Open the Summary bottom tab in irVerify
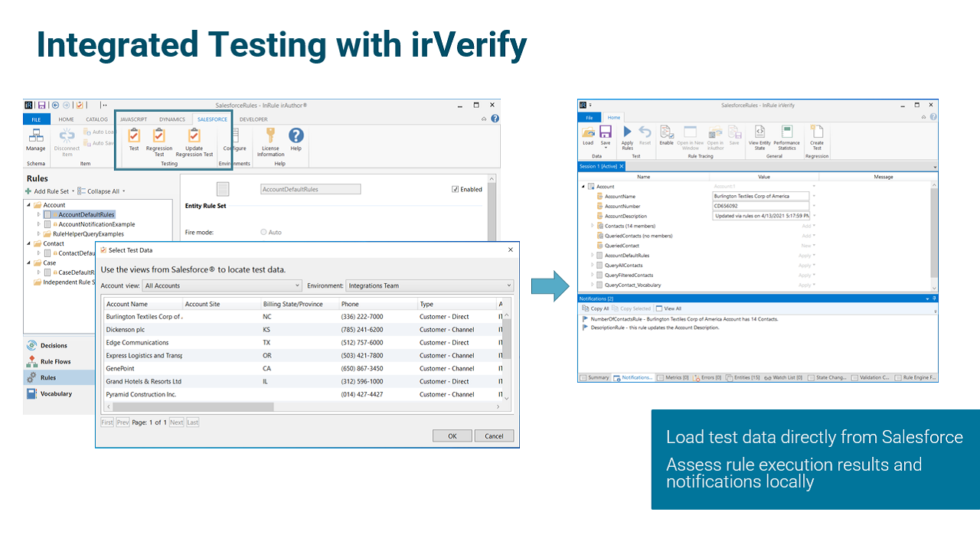 click(595, 377)
